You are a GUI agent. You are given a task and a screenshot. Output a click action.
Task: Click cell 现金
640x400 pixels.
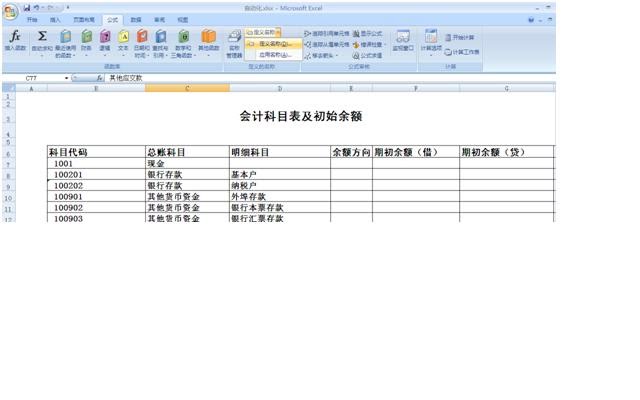187,164
